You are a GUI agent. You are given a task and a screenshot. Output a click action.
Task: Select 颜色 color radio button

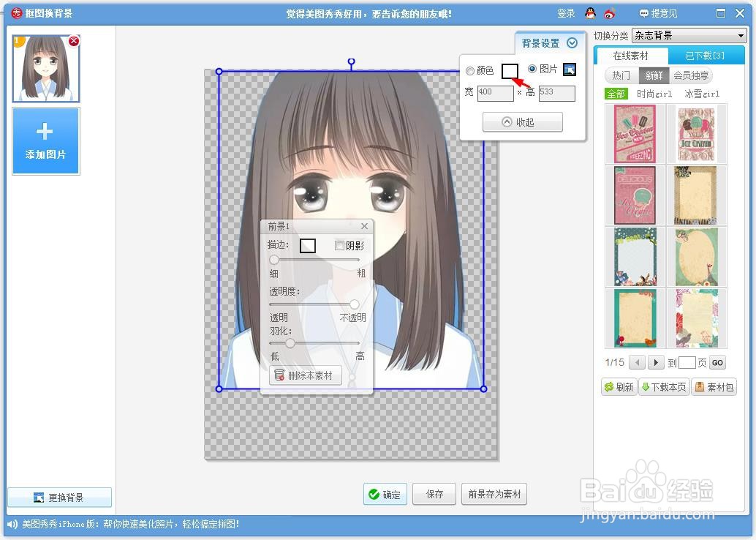point(469,71)
